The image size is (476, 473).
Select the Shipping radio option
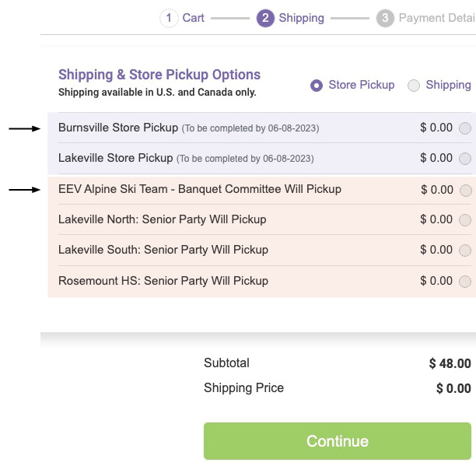[x=414, y=86]
